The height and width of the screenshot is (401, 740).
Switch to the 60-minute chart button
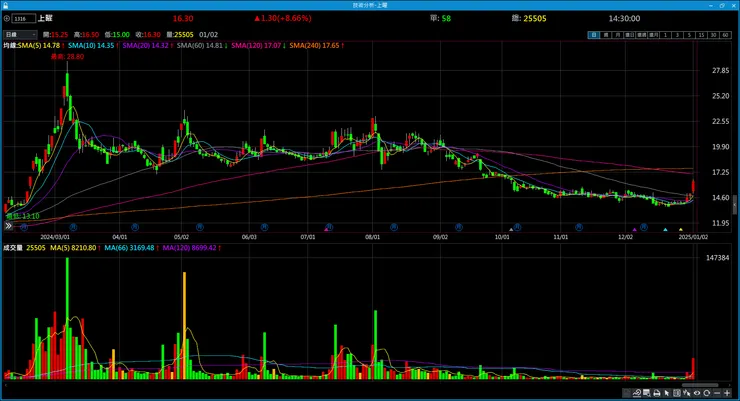click(x=725, y=35)
